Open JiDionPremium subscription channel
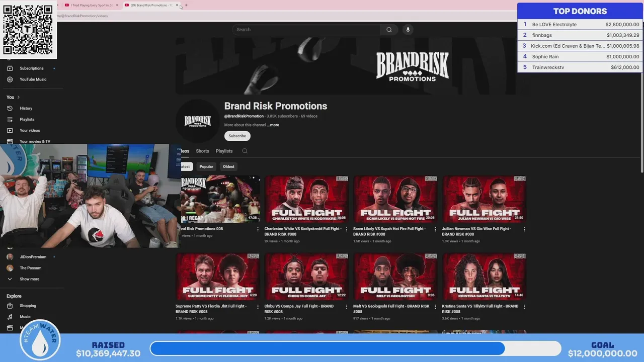644x362 pixels. [x=33, y=257]
